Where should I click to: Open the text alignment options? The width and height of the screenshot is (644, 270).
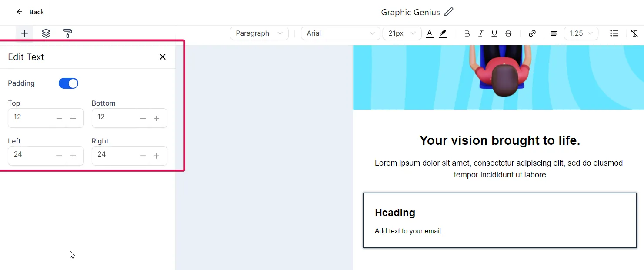click(x=554, y=33)
